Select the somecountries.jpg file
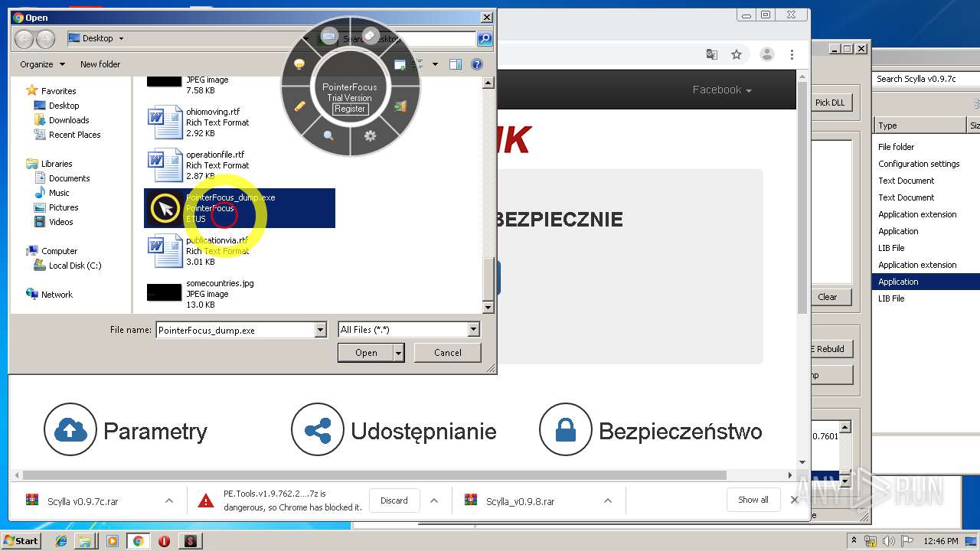Image resolution: width=980 pixels, height=551 pixels. pos(240,294)
